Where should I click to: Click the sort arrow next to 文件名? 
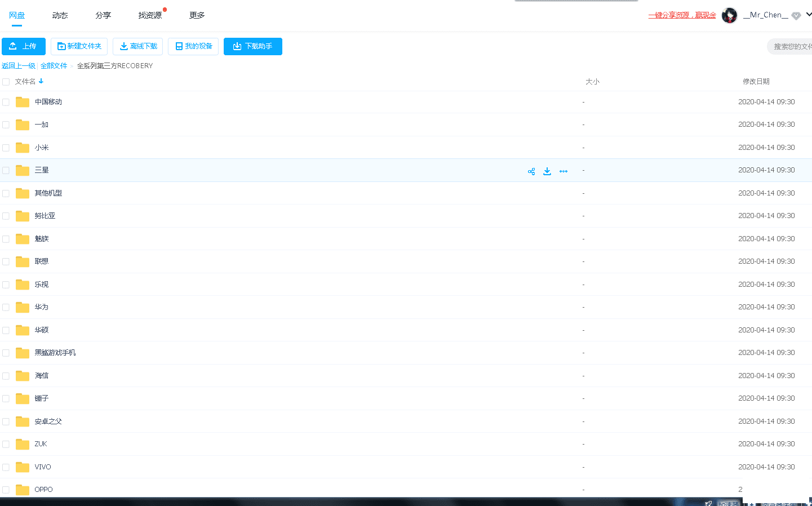click(x=41, y=82)
